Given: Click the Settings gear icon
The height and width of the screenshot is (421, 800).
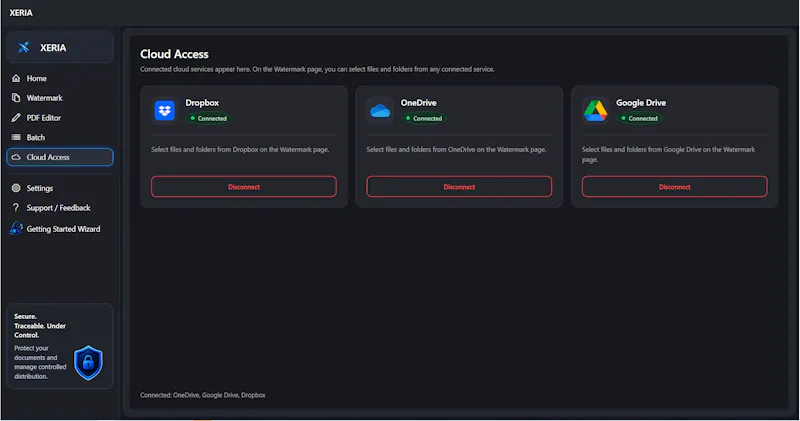Looking at the screenshot, I should [16, 188].
